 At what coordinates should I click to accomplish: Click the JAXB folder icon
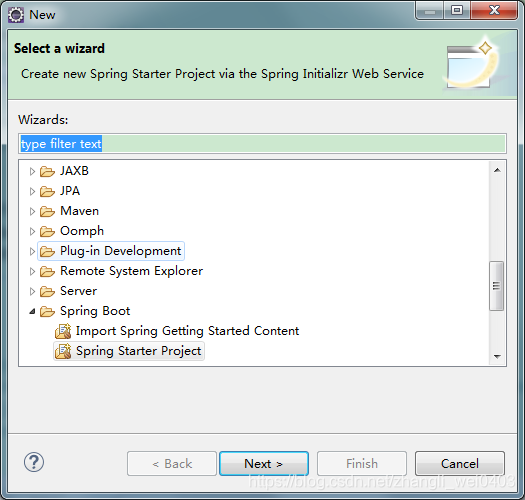coord(47,171)
